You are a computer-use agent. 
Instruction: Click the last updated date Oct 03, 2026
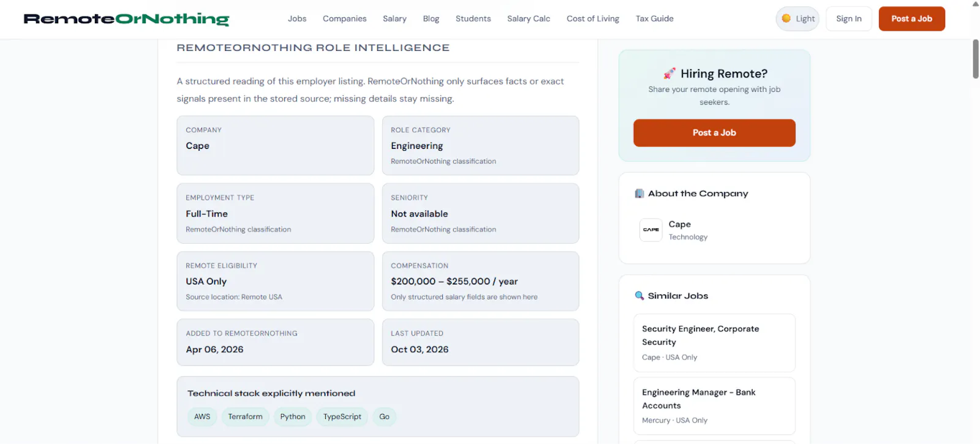[x=420, y=350]
